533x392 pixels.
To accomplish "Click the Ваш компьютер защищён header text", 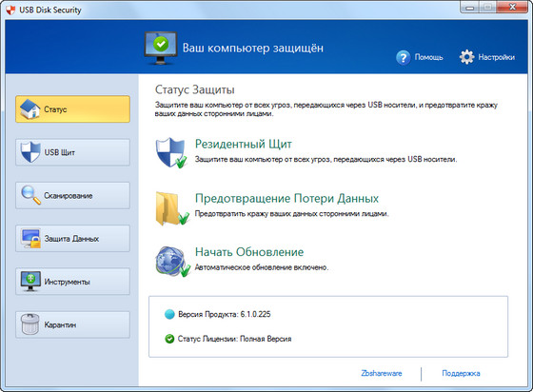I will click(x=253, y=48).
